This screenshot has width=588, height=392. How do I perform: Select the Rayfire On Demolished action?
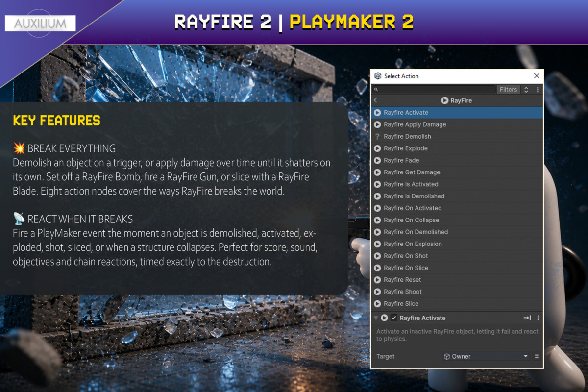(457, 232)
